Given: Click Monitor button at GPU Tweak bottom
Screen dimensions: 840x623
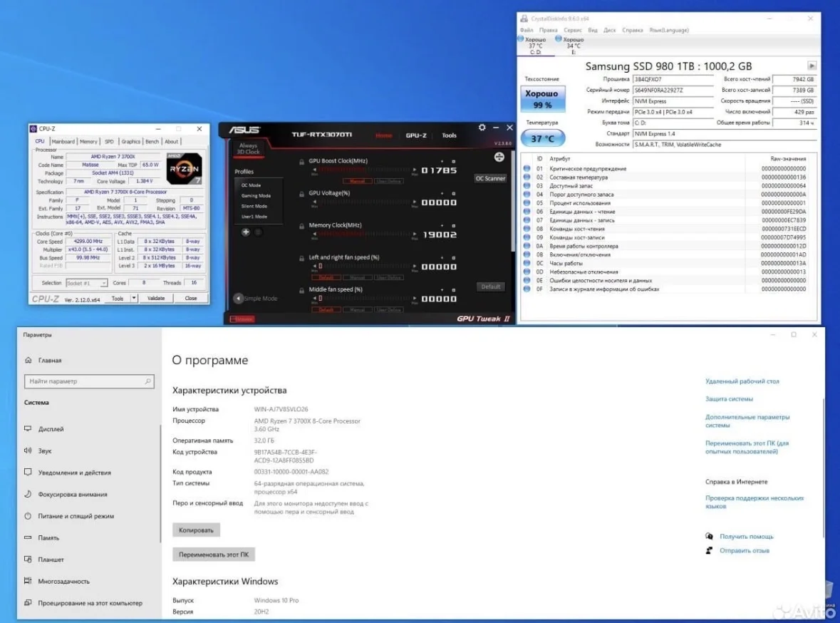Looking at the screenshot, I should pos(243,319).
